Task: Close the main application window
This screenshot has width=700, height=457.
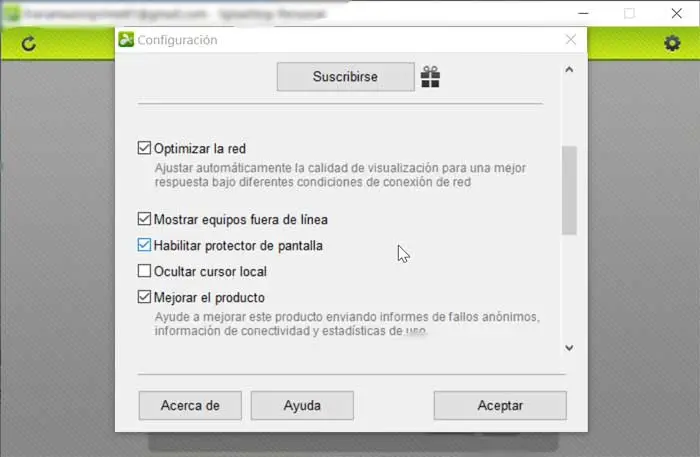Action: click(x=677, y=13)
